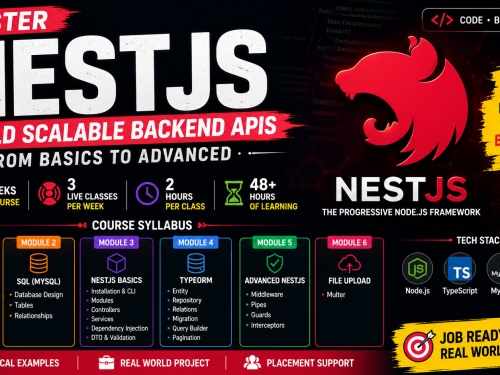
Task: Click the PLACEMENT SUPPORT text
Action: tap(310, 363)
